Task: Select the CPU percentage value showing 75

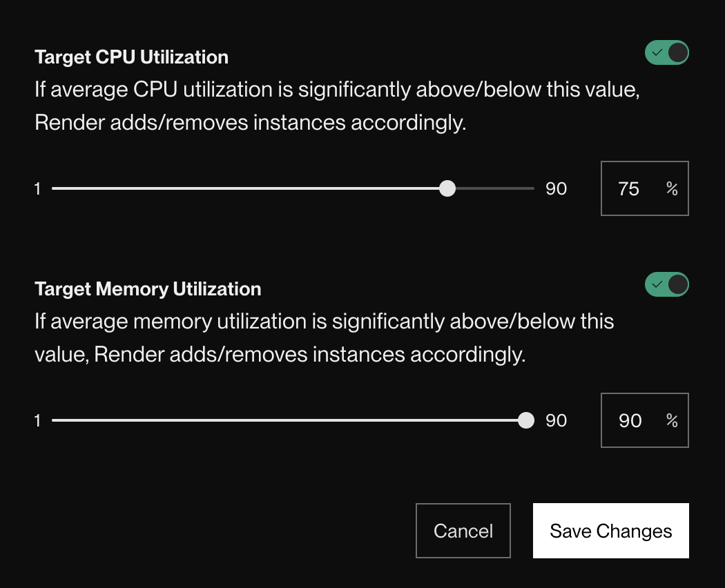Action: tap(629, 188)
